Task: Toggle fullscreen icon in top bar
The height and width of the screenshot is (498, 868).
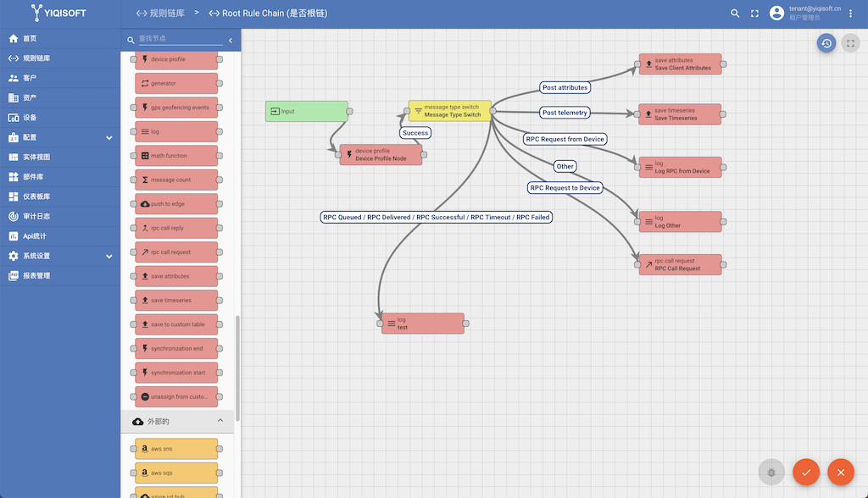Action: point(754,14)
